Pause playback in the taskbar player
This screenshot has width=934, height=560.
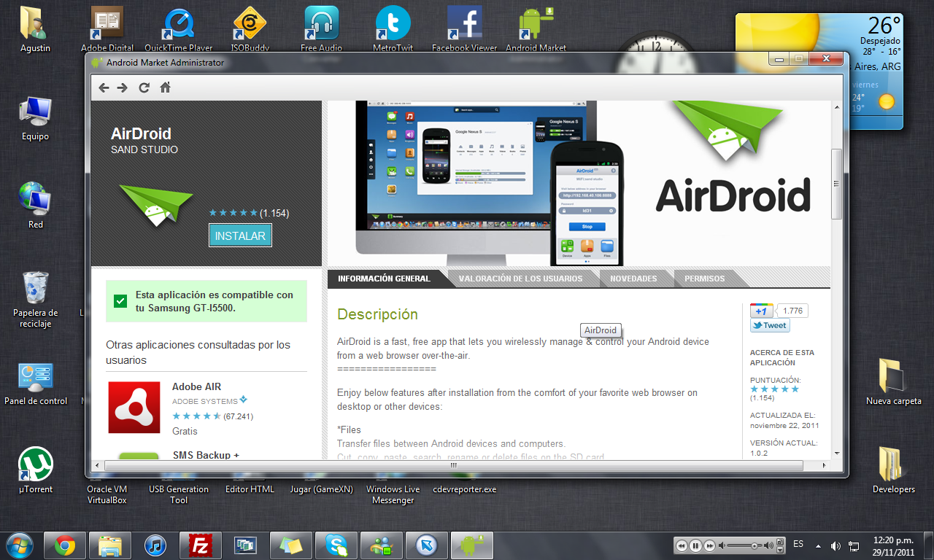pos(695,545)
